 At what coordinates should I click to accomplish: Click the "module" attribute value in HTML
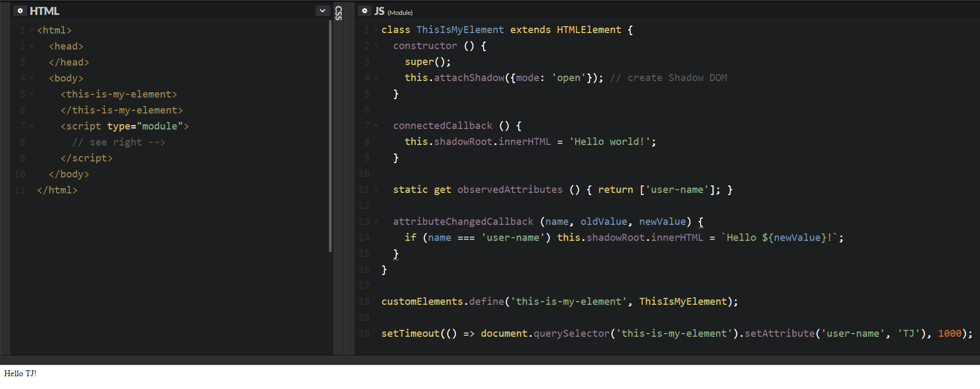pyautogui.click(x=160, y=126)
